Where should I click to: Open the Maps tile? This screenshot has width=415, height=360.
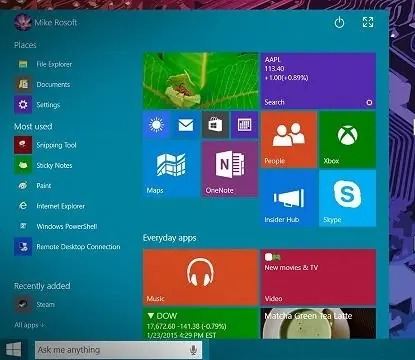point(171,169)
